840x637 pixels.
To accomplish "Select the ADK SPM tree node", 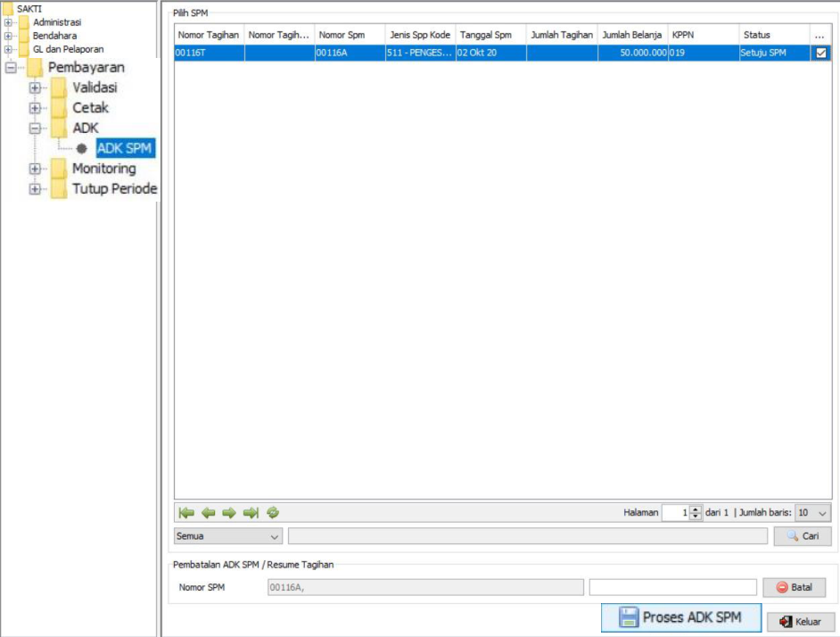I will pos(124,148).
